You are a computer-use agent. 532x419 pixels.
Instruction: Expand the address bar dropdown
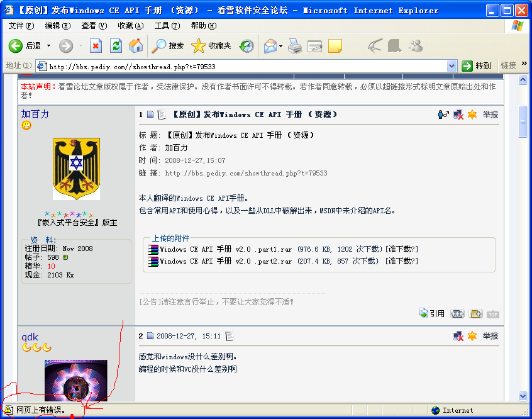click(452, 66)
